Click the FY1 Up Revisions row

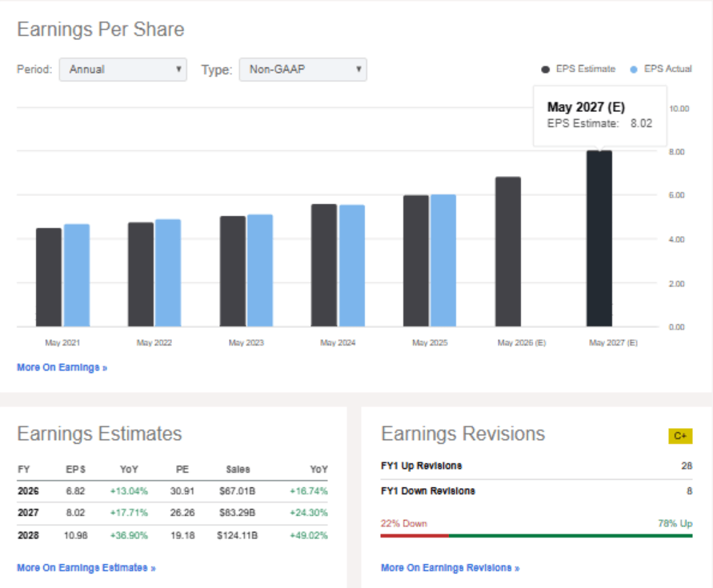(x=536, y=466)
